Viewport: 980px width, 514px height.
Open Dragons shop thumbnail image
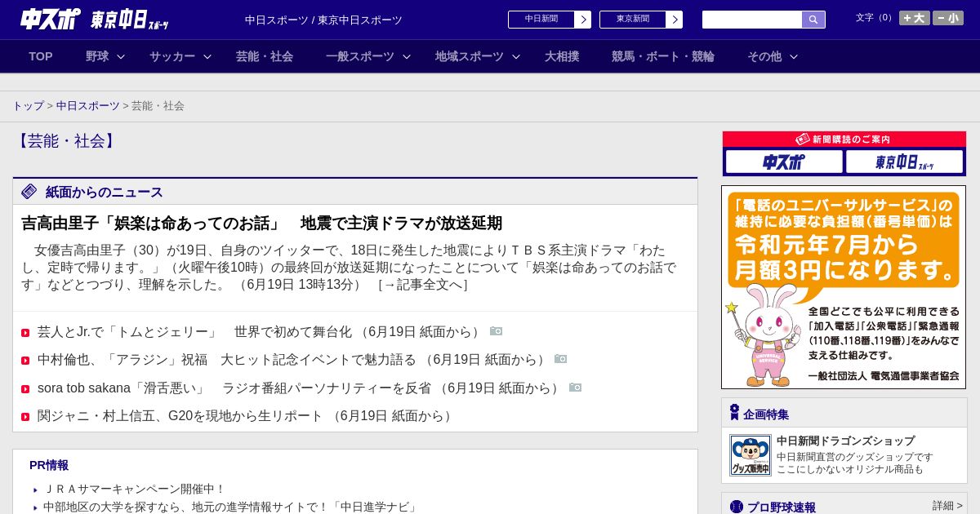(751, 455)
